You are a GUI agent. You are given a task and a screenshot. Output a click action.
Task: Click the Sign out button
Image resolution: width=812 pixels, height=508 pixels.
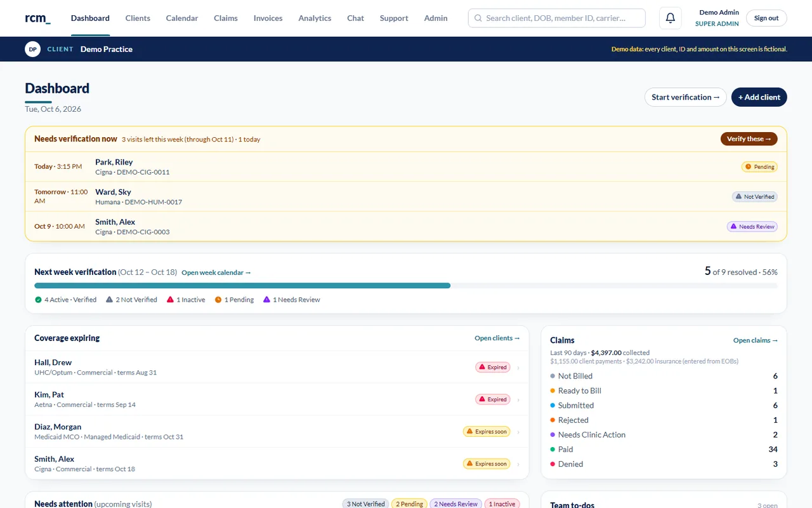(766, 18)
